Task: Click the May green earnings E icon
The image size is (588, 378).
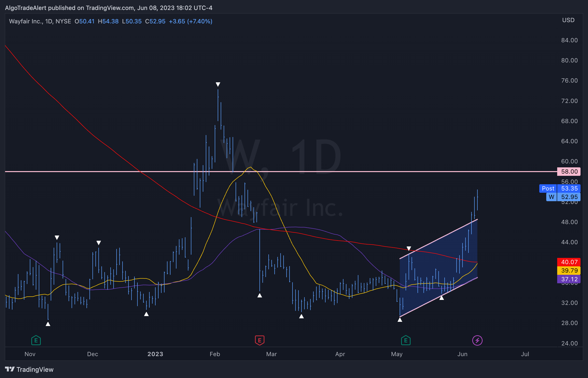Action: tap(406, 340)
